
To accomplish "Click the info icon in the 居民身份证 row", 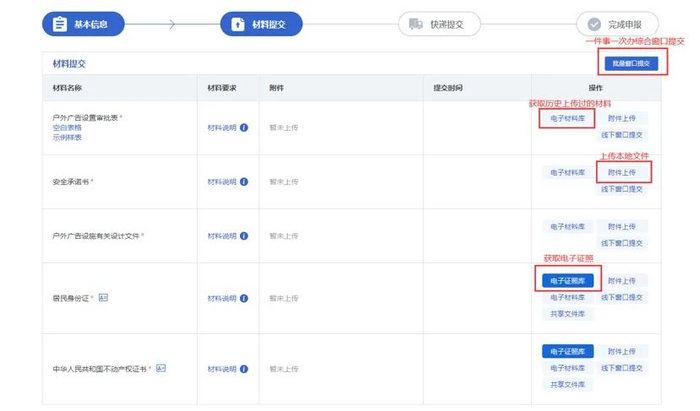I will coord(244,298).
